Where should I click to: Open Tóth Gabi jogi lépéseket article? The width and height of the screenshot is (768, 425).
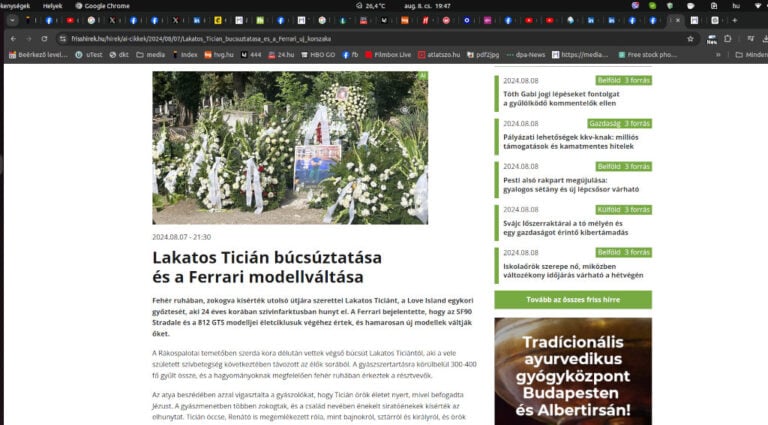tap(561, 98)
